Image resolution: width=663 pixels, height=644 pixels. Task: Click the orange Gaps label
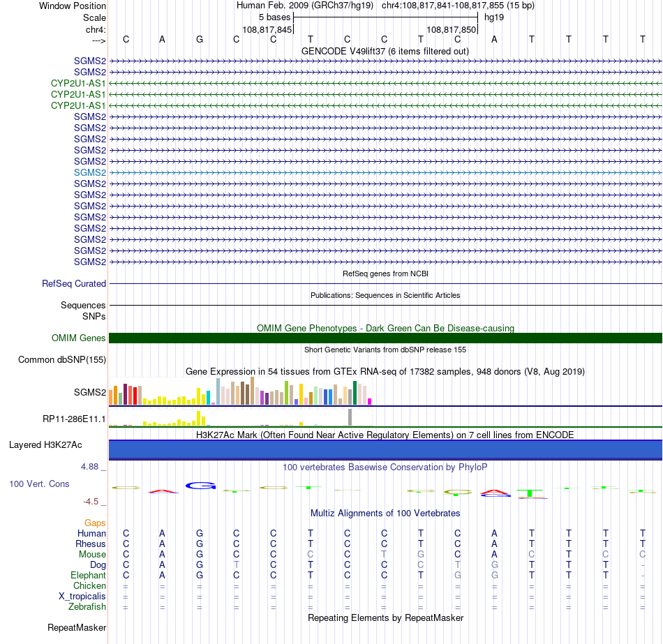click(95, 523)
